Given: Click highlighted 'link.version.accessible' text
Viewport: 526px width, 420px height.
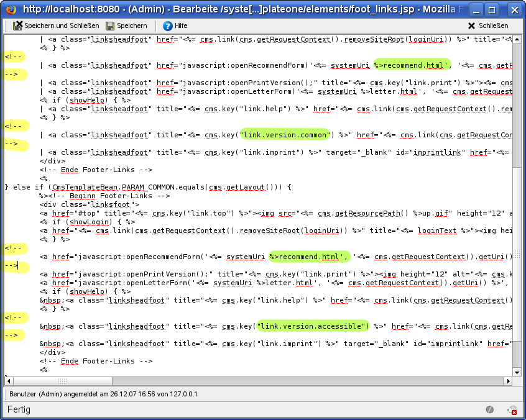Looking at the screenshot, I should click(x=313, y=326).
